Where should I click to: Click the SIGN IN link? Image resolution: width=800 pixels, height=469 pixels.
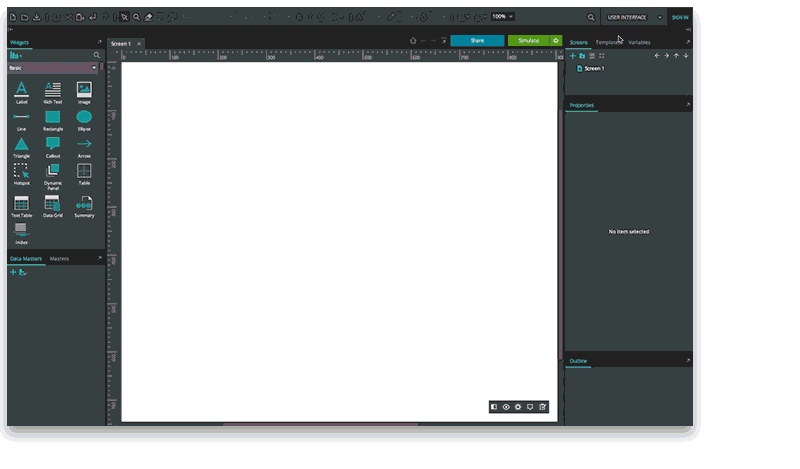click(x=680, y=17)
